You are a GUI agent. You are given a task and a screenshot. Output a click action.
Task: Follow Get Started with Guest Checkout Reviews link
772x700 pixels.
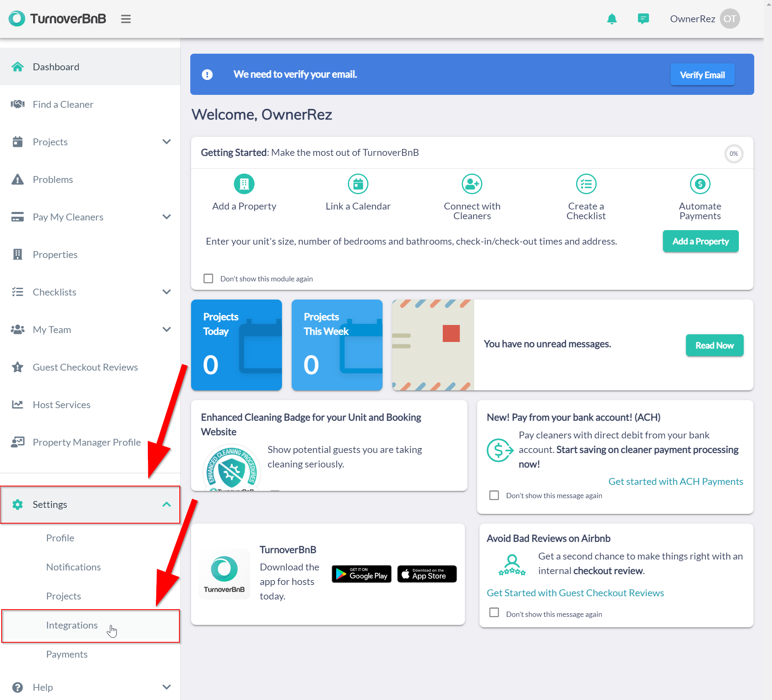coord(575,593)
